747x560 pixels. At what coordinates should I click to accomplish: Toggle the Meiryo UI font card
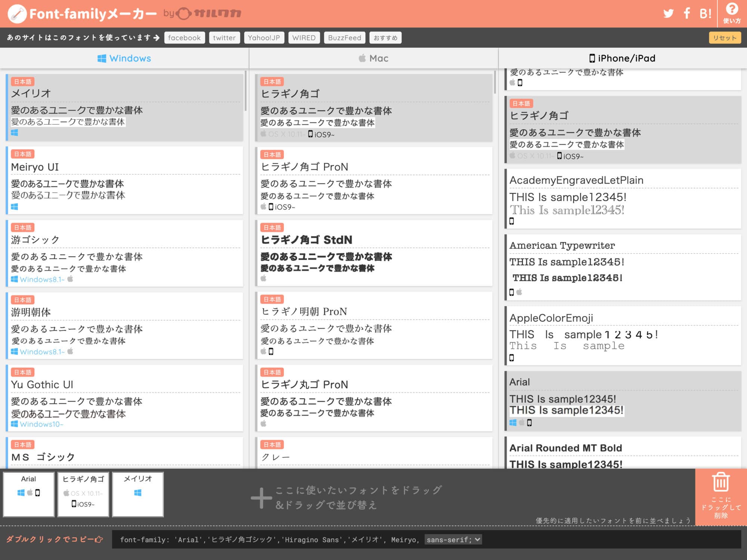coord(125,180)
